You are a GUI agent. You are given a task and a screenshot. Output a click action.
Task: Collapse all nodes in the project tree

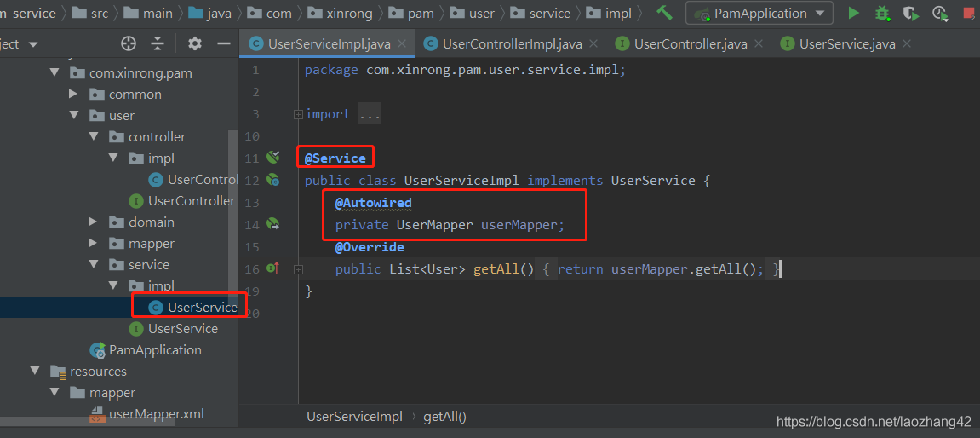pyautogui.click(x=158, y=43)
